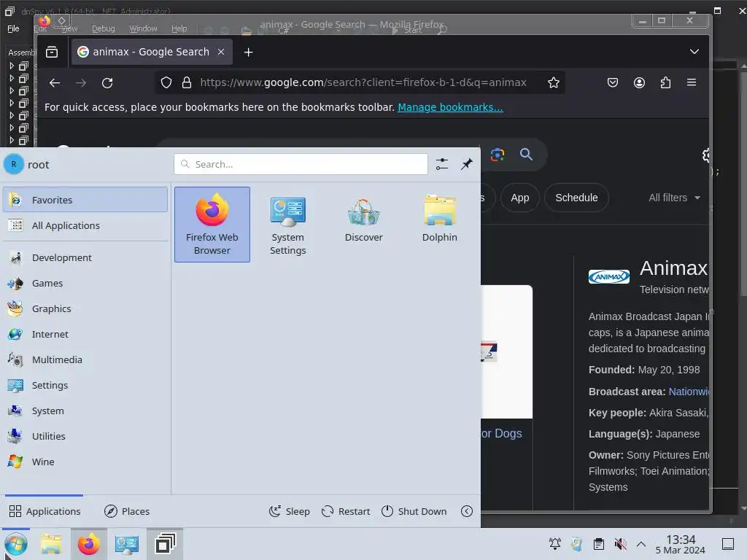Open Firefox hamburger application menu

tap(692, 83)
